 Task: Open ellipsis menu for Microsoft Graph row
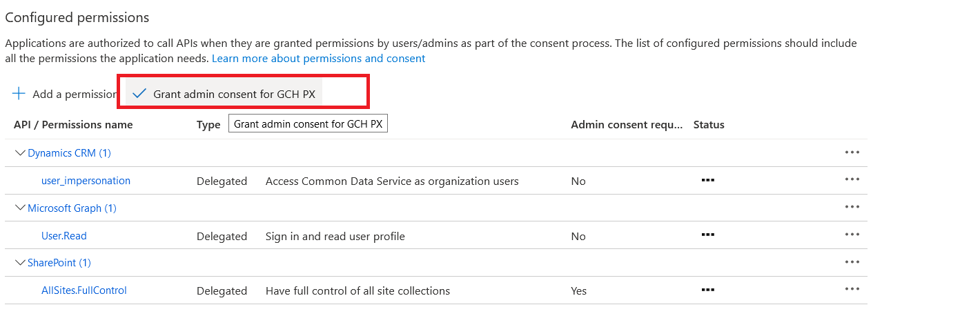[852, 207]
